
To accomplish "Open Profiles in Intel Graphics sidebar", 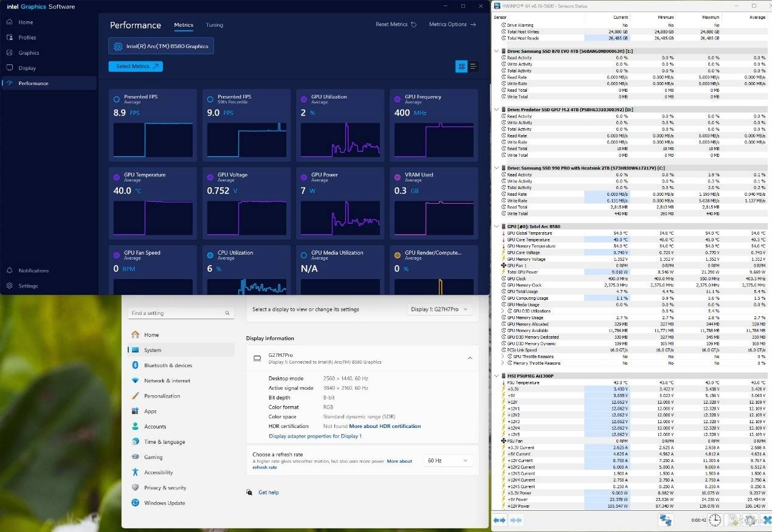I will [27, 38].
